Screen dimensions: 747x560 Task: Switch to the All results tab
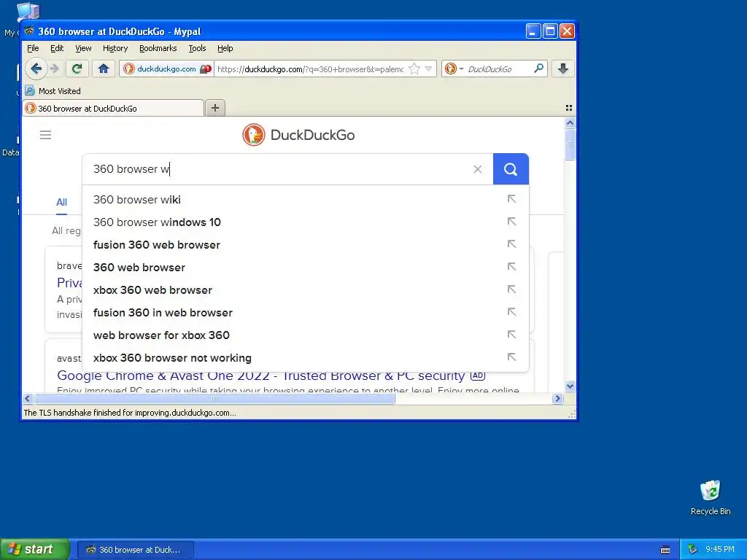61,202
